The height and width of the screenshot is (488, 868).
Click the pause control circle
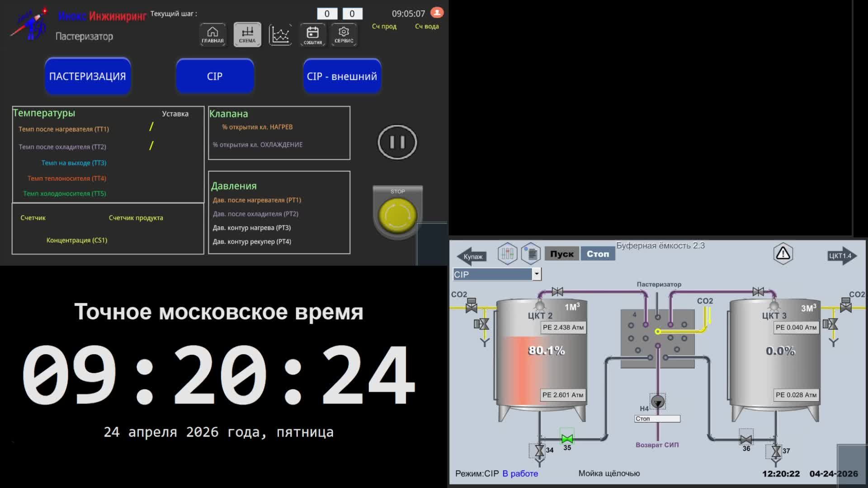click(396, 142)
